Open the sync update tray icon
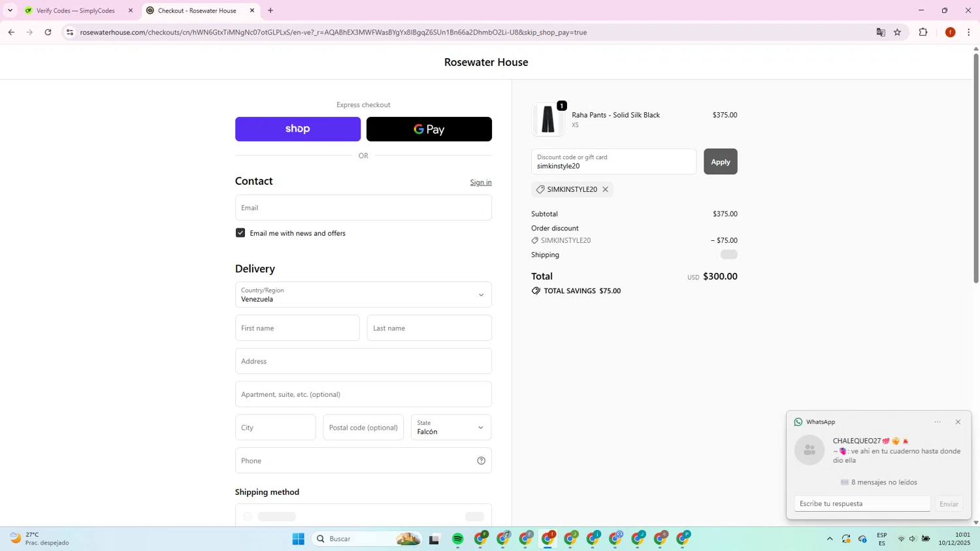The height and width of the screenshot is (551, 980). pyautogui.click(x=846, y=539)
